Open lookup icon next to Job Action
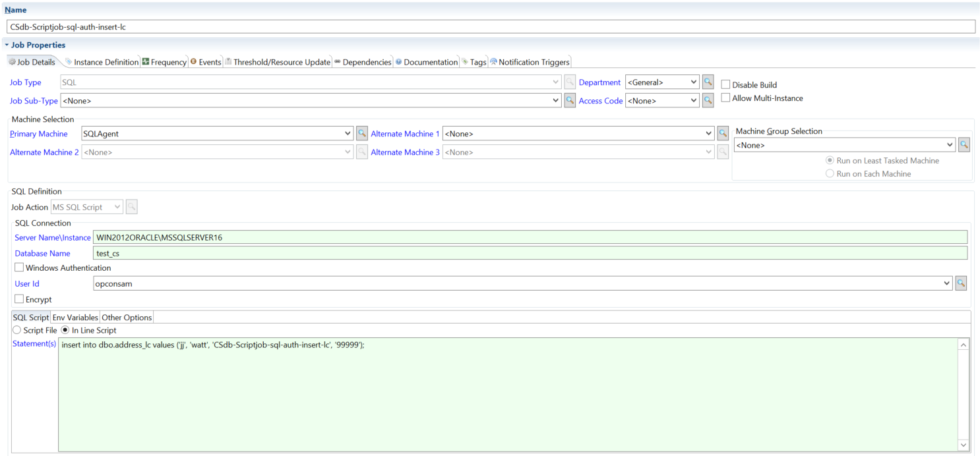The width and height of the screenshot is (980, 456). point(132,207)
